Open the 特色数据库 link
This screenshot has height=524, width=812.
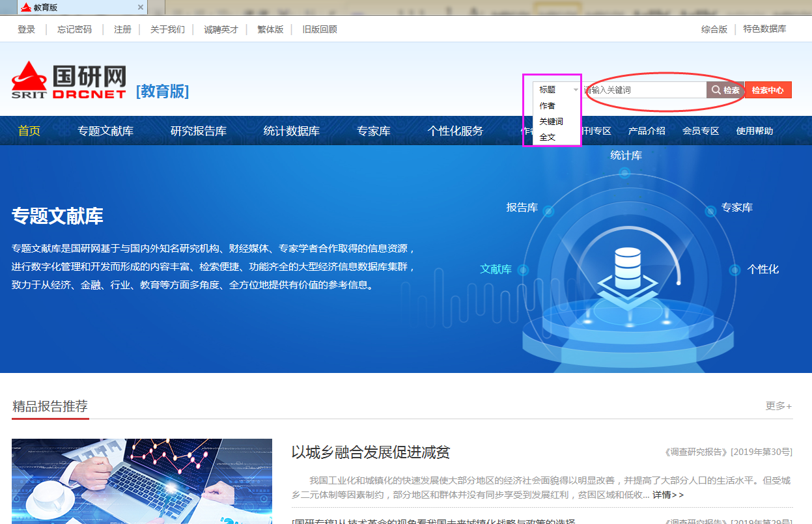click(765, 29)
